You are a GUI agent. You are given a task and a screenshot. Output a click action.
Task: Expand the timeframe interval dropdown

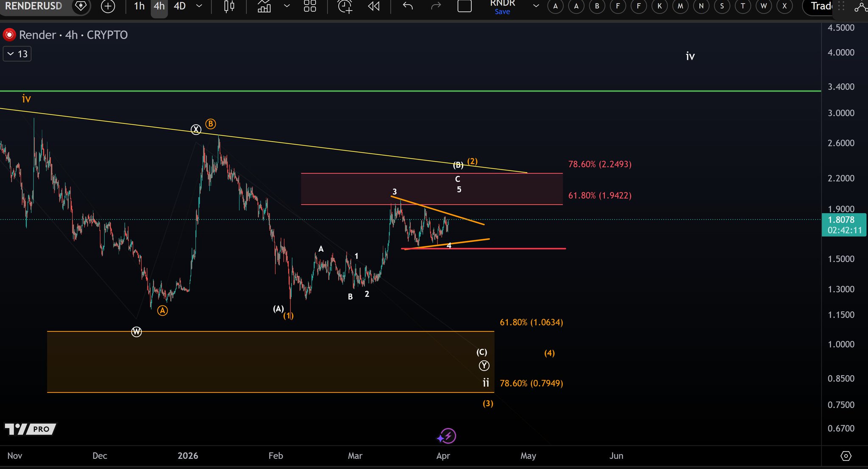199,6
